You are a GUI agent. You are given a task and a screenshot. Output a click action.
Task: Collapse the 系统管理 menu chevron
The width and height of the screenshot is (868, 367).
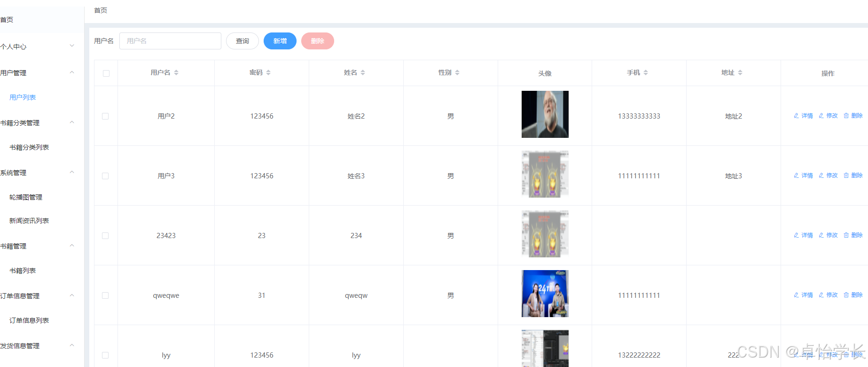click(72, 172)
